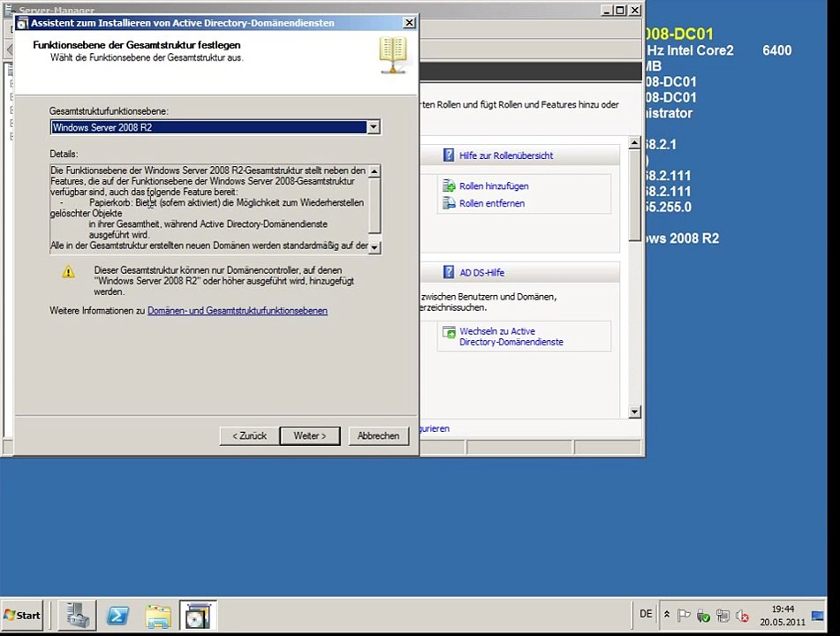Click the Rollen entfernen icon

(x=449, y=203)
